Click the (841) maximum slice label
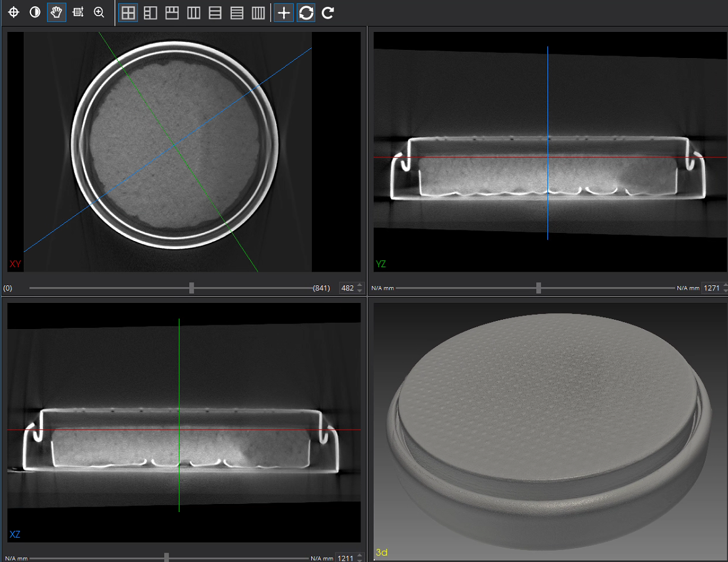Screen dimensions: 728x562 tap(321, 288)
